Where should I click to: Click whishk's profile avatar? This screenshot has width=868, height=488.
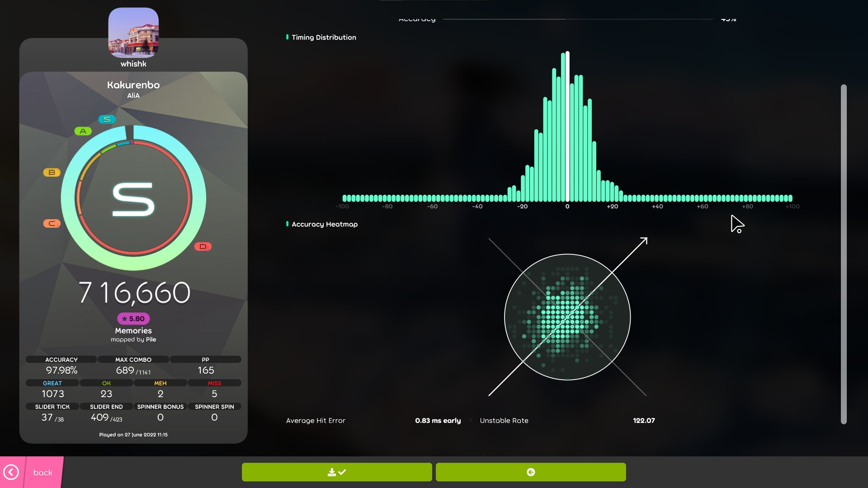133,33
